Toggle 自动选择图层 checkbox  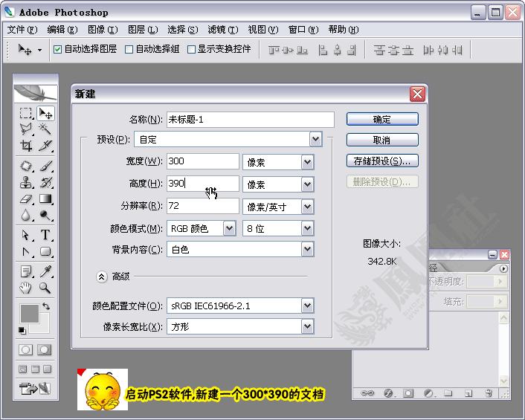tap(57, 50)
